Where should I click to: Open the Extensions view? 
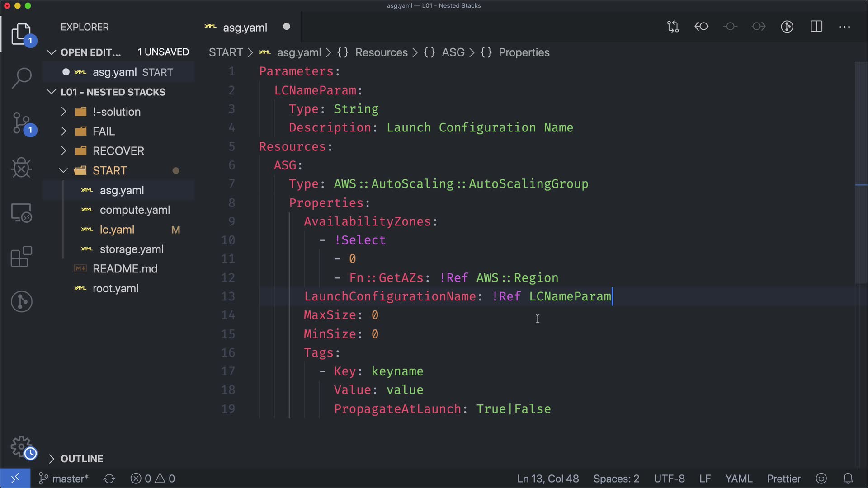pos(21,257)
